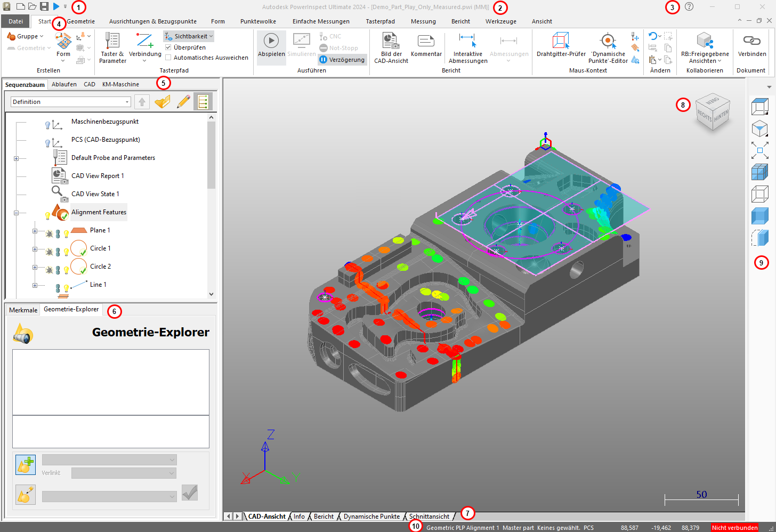Click the yellow check tag icon in Sequenzbaum toolbar
This screenshot has width=776, height=532.
[163, 102]
